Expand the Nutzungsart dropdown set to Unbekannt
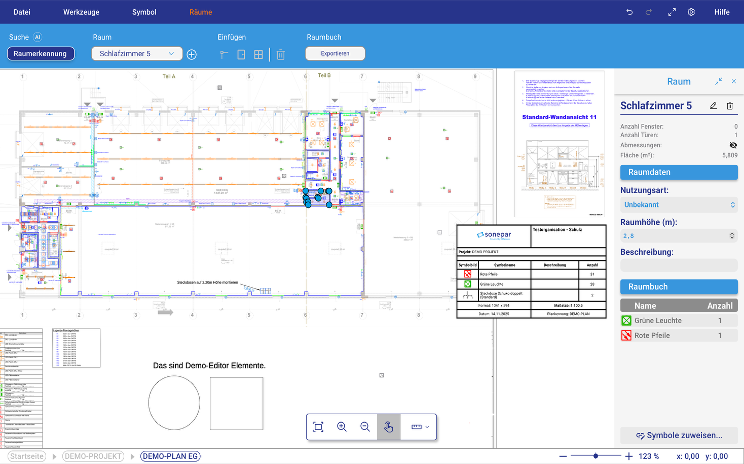744x464 pixels. tap(679, 203)
